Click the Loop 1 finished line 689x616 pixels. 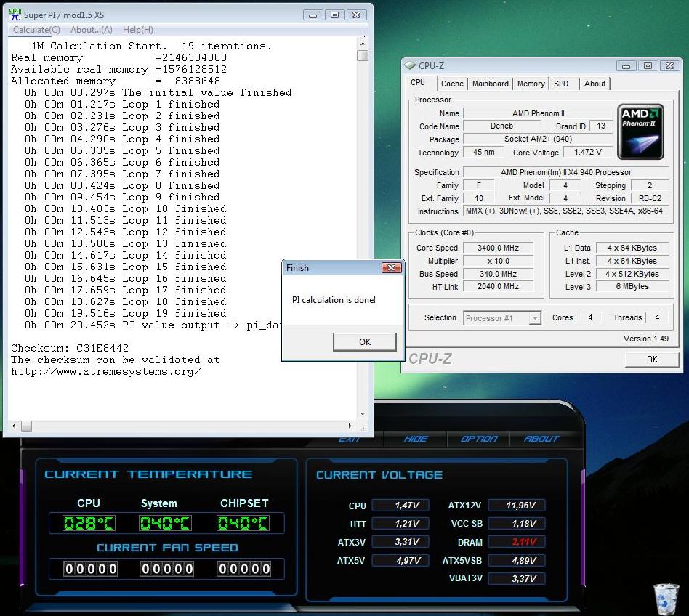[x=122, y=104]
